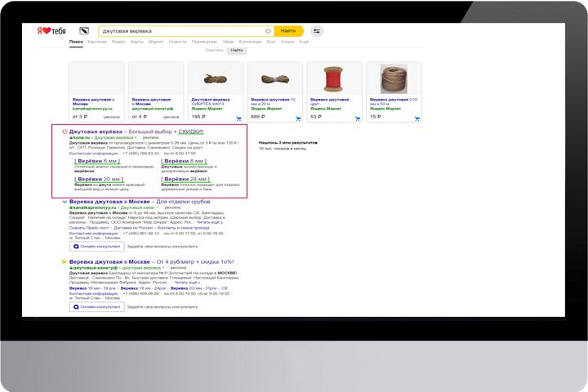Click the cart icon on the 15 ₽ product
Viewport: 588px width, 392px height.
(x=417, y=118)
